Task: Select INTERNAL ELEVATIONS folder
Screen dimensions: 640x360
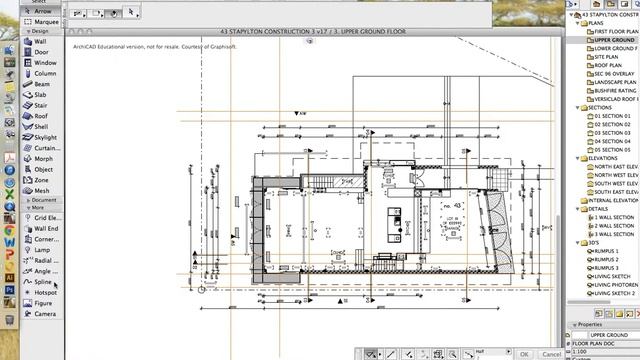Action: click(x=609, y=200)
